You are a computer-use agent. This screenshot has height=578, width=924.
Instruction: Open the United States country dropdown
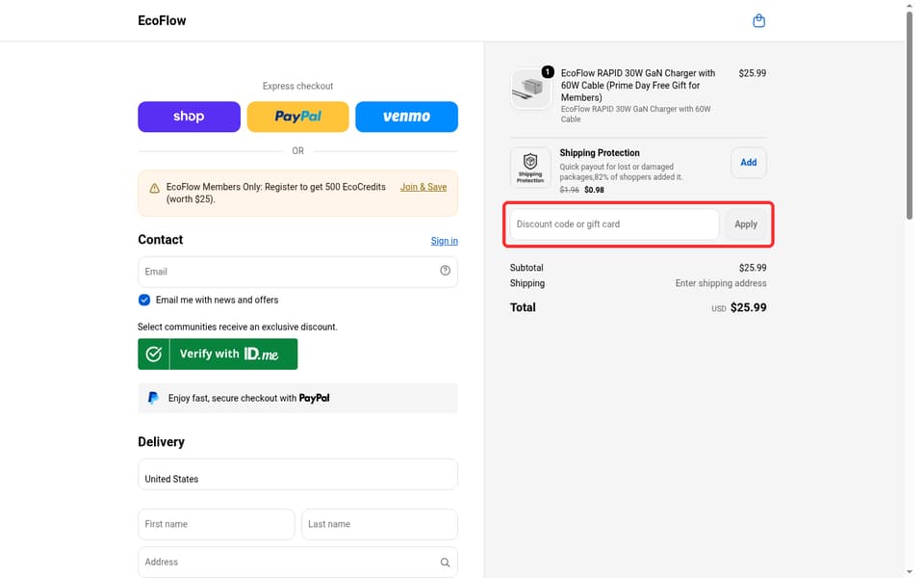pos(297,474)
